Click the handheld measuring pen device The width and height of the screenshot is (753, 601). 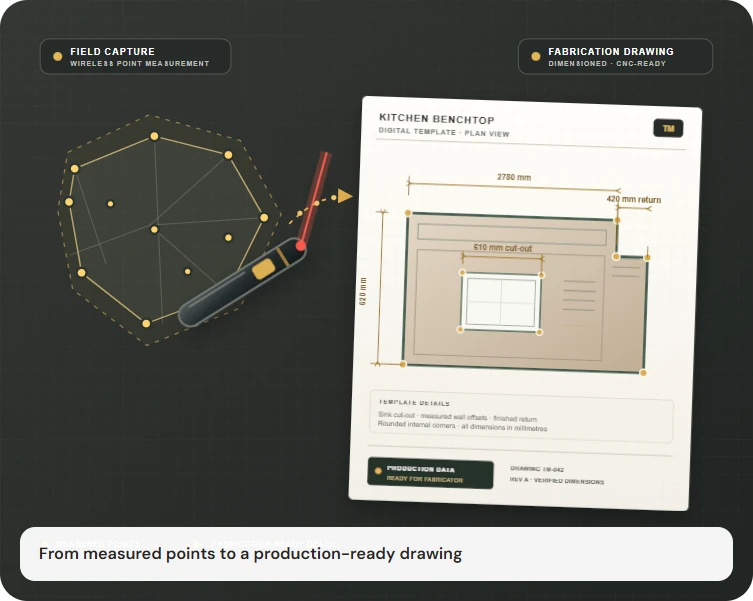[x=242, y=282]
